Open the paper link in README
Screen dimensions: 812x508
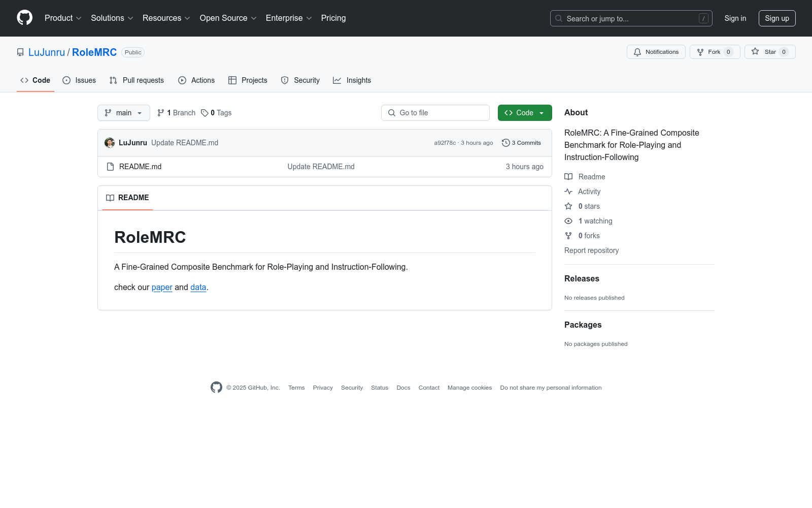point(162,287)
